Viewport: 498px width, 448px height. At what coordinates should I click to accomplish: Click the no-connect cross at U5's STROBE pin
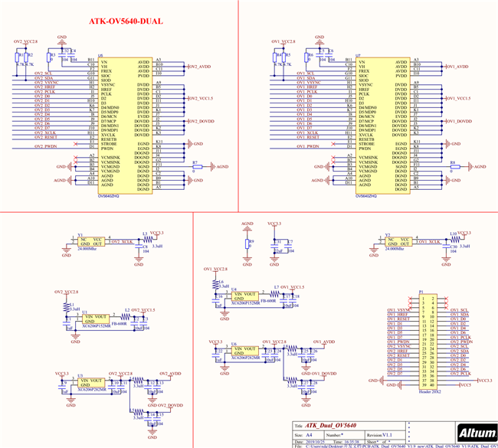(75, 144)
